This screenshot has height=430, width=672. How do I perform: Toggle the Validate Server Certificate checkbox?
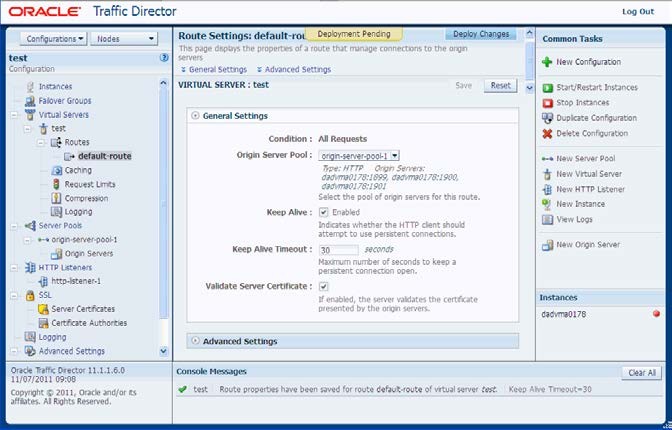point(324,286)
